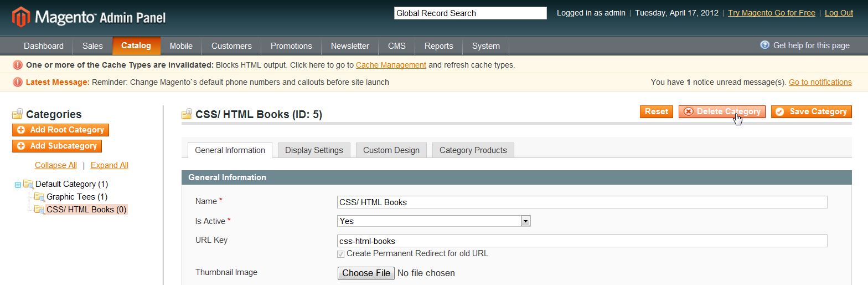The height and width of the screenshot is (285, 868).
Task: Click the Collapse All link
Action: (x=56, y=165)
